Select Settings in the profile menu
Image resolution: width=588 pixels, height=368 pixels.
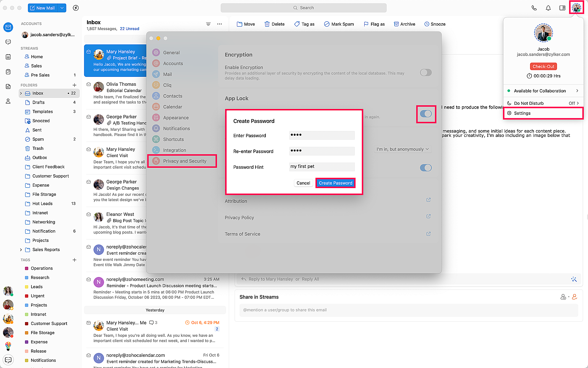[x=522, y=113]
